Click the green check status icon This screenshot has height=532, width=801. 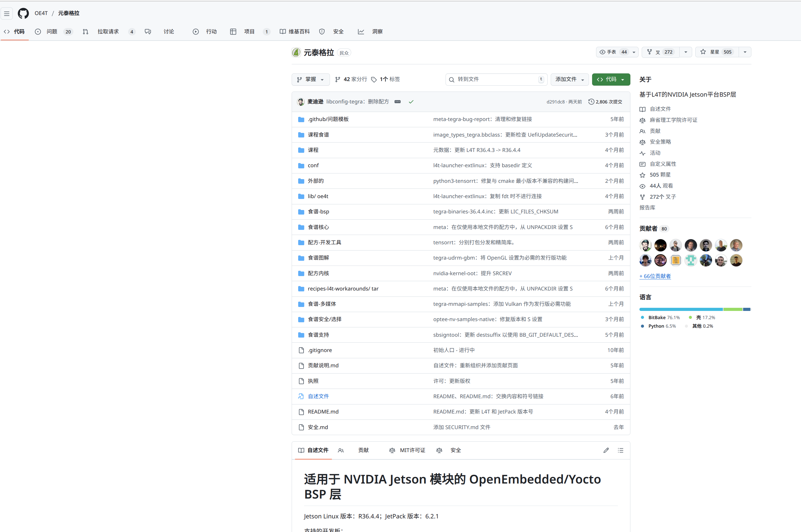pos(411,102)
